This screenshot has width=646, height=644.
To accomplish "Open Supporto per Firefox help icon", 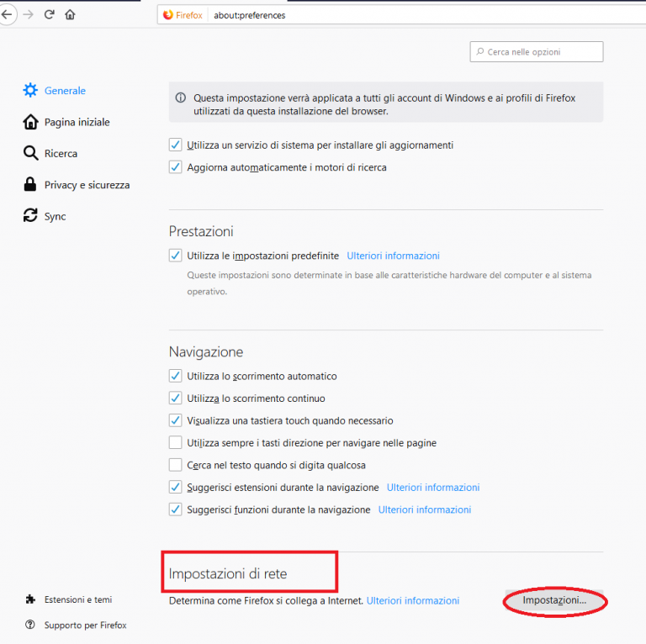I will (x=30, y=625).
